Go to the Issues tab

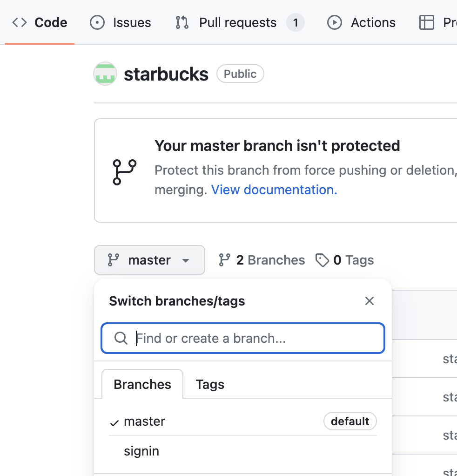[x=121, y=23]
